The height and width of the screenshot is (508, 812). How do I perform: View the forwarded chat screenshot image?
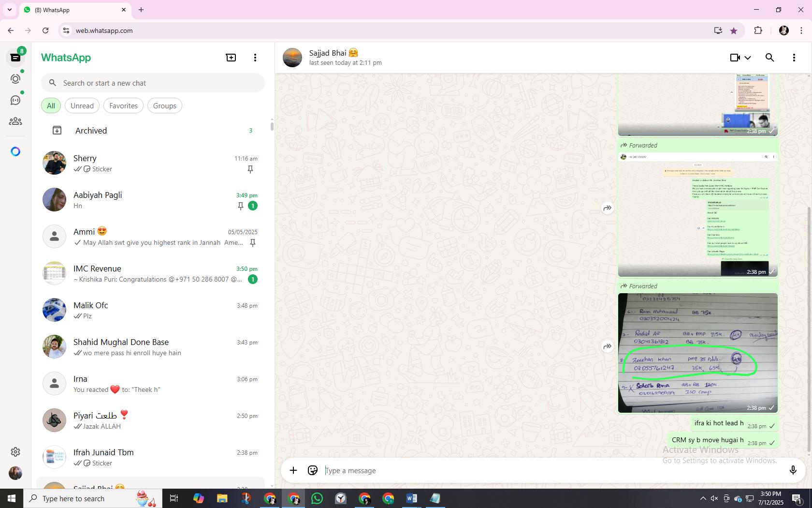697,214
